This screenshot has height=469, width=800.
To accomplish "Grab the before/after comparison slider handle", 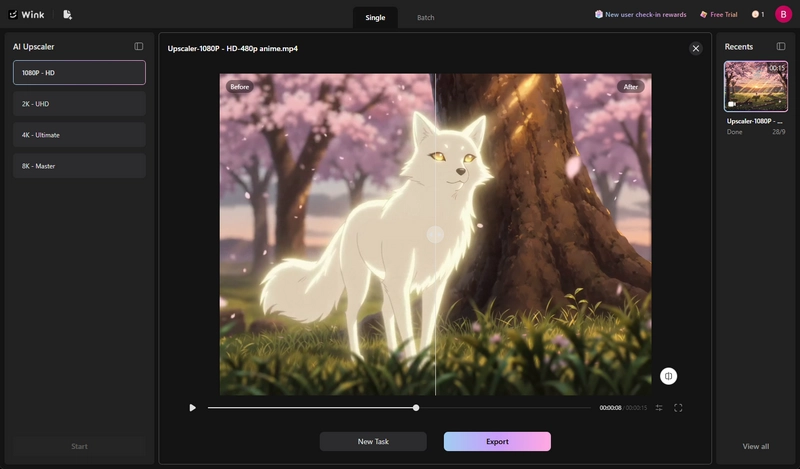I will [435, 234].
